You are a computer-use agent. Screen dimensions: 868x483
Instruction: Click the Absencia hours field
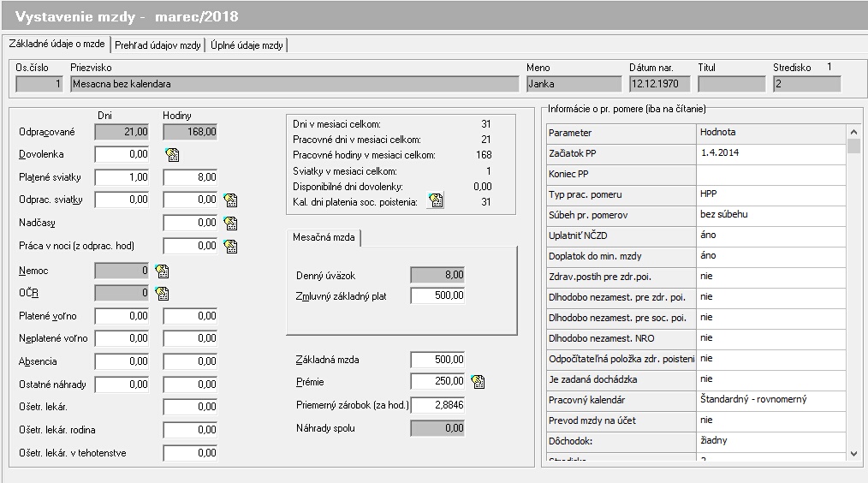click(190, 361)
